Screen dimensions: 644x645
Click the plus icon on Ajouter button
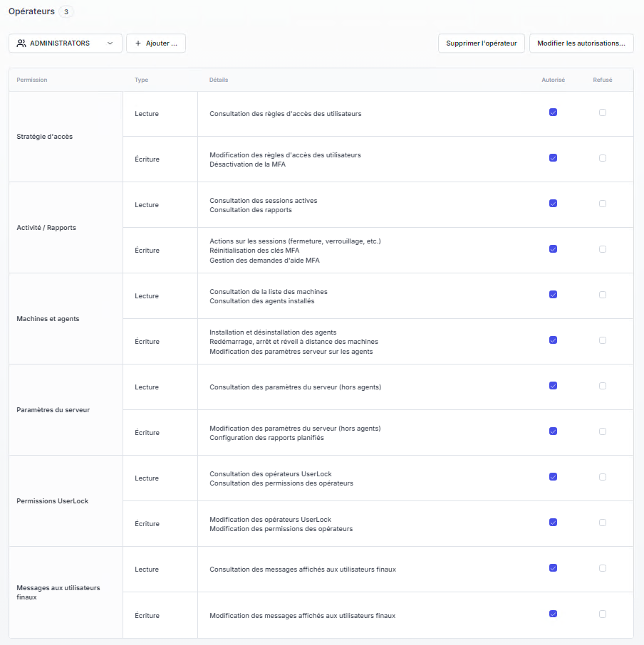tap(138, 43)
